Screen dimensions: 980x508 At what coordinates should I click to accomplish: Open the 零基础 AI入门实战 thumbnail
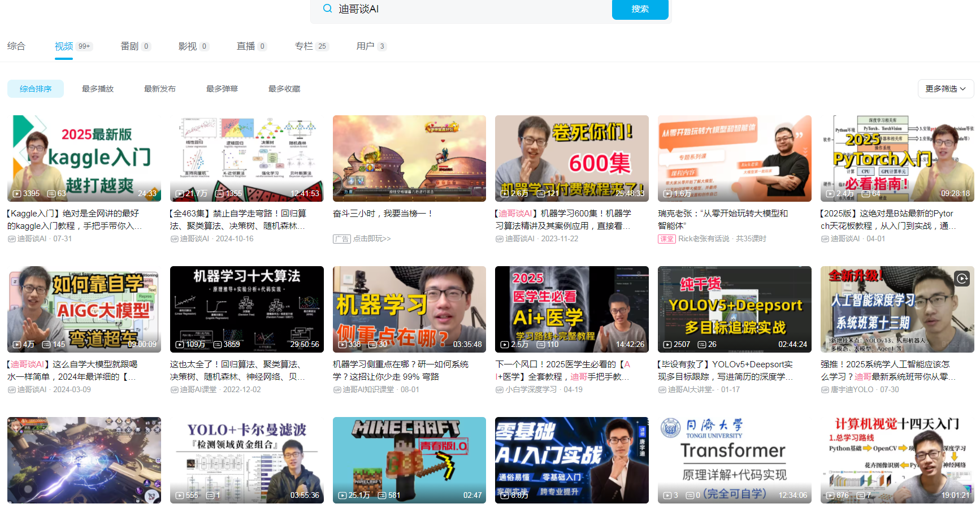pyautogui.click(x=572, y=460)
